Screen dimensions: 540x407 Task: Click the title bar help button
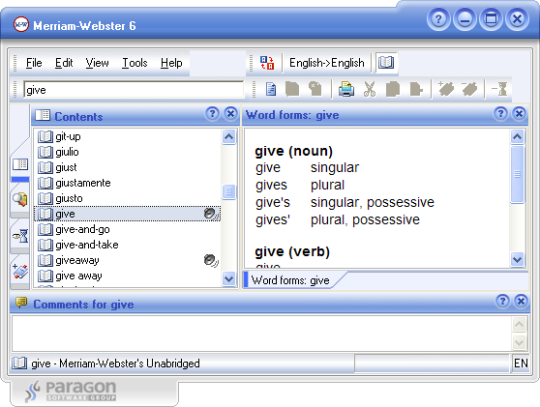click(x=438, y=19)
